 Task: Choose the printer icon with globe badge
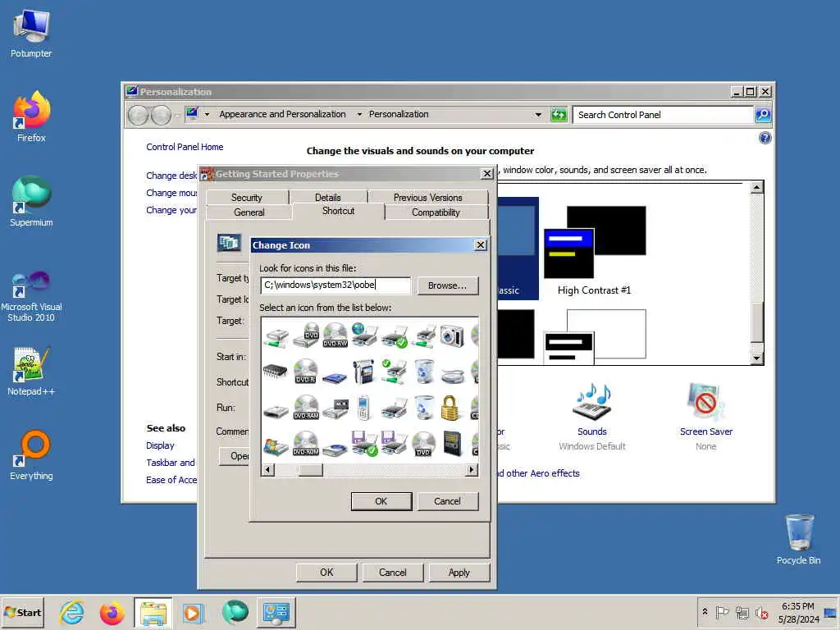pyautogui.click(x=365, y=335)
